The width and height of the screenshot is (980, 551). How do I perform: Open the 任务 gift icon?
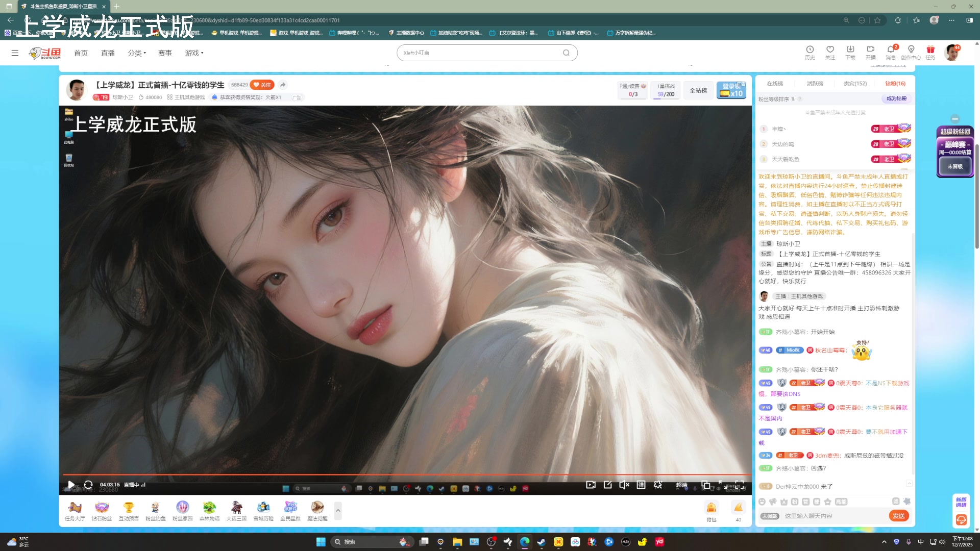pyautogui.click(x=930, y=49)
